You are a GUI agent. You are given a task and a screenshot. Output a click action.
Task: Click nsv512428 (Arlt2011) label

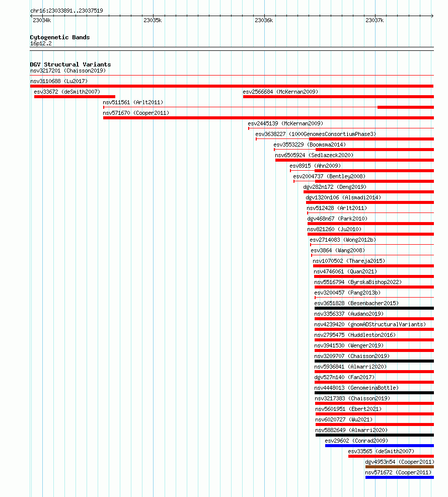(337, 208)
